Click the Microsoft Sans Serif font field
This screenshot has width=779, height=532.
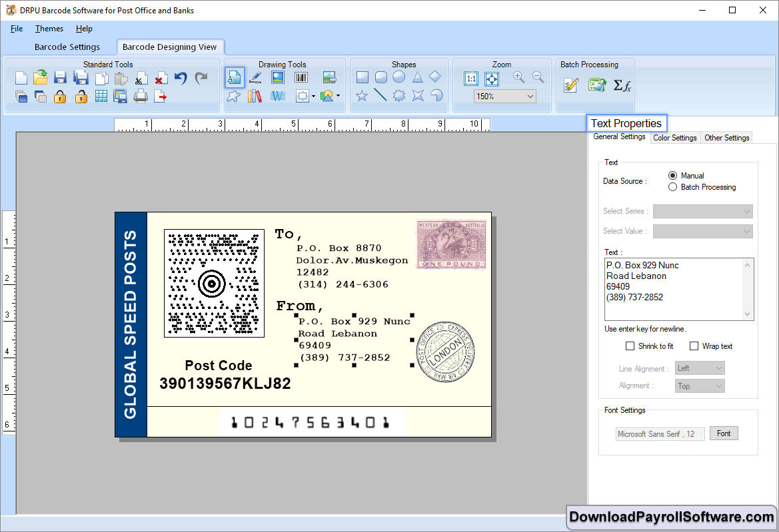pyautogui.click(x=660, y=433)
